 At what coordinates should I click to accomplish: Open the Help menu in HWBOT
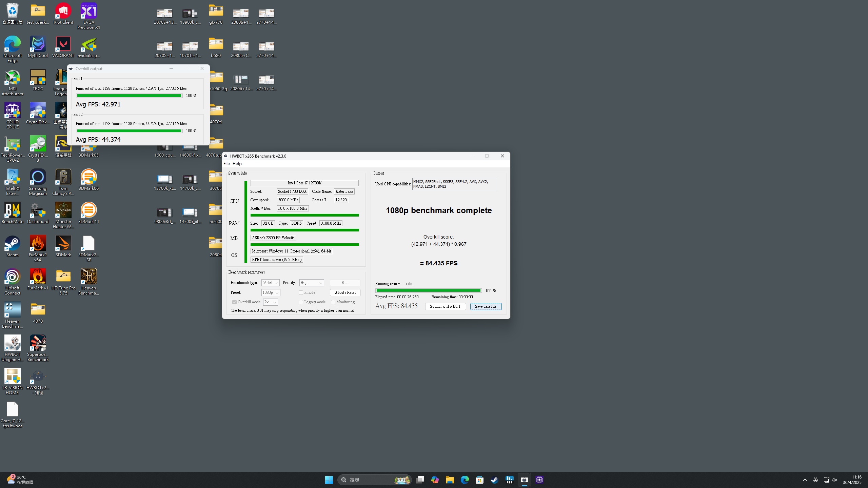(x=237, y=163)
